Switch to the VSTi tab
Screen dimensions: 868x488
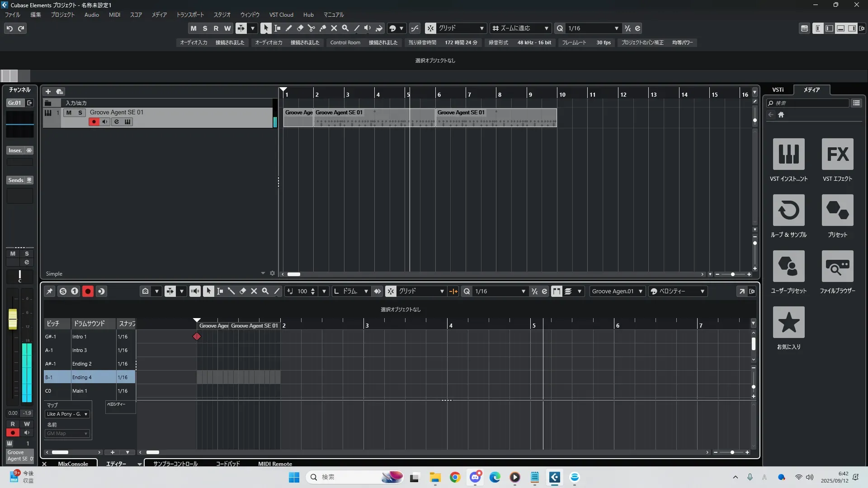[778, 90]
